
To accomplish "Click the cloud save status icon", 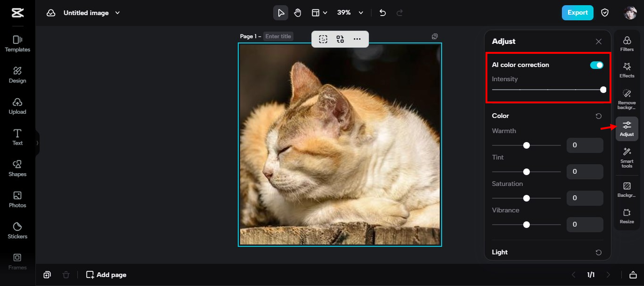I will point(51,13).
